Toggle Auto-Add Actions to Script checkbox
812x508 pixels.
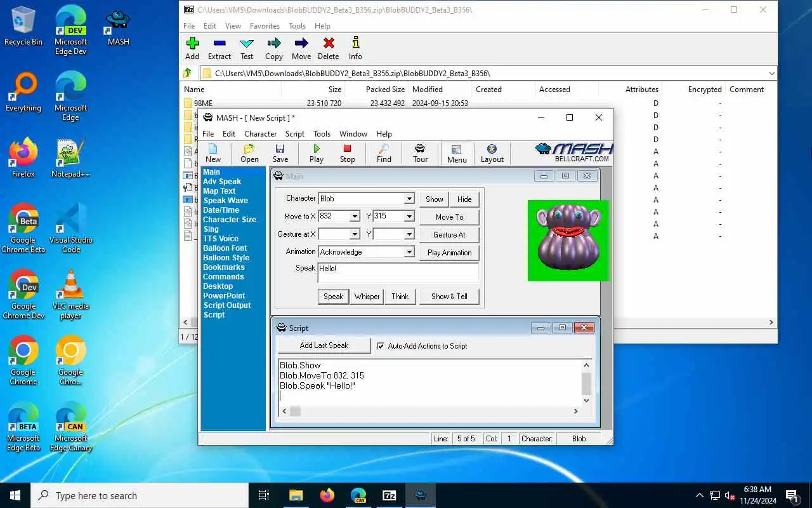(x=381, y=346)
